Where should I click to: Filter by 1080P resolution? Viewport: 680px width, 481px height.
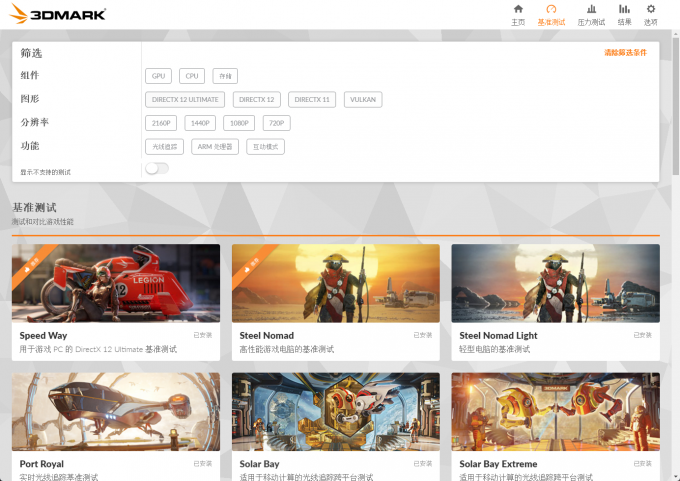pos(239,123)
